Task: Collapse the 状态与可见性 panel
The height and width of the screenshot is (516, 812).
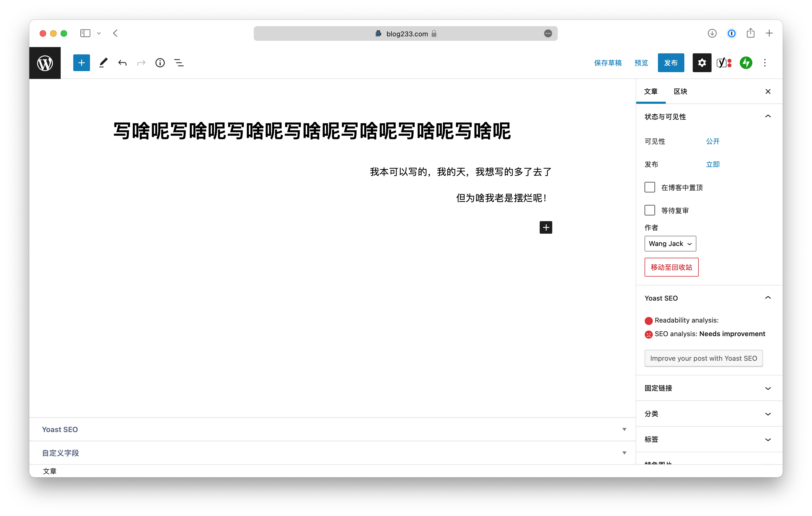Action: point(709,117)
